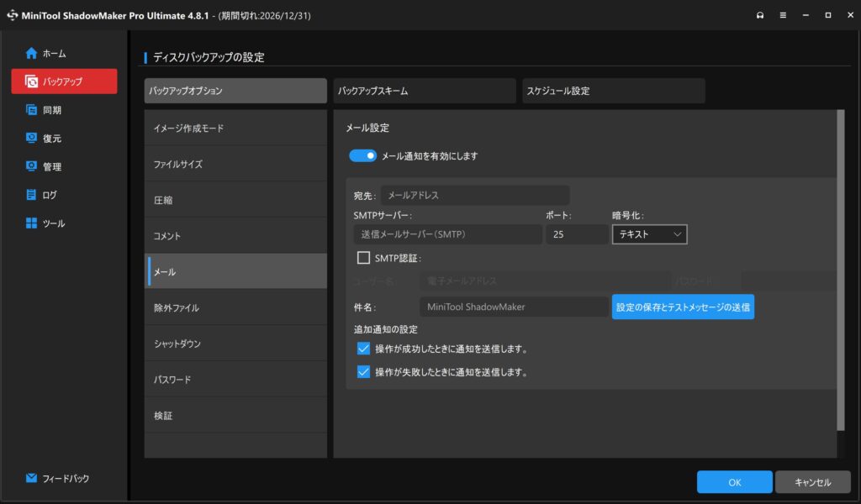Click the MiniTool ShadowMaker logo icon
861x504 pixels.
pyautogui.click(x=12, y=15)
